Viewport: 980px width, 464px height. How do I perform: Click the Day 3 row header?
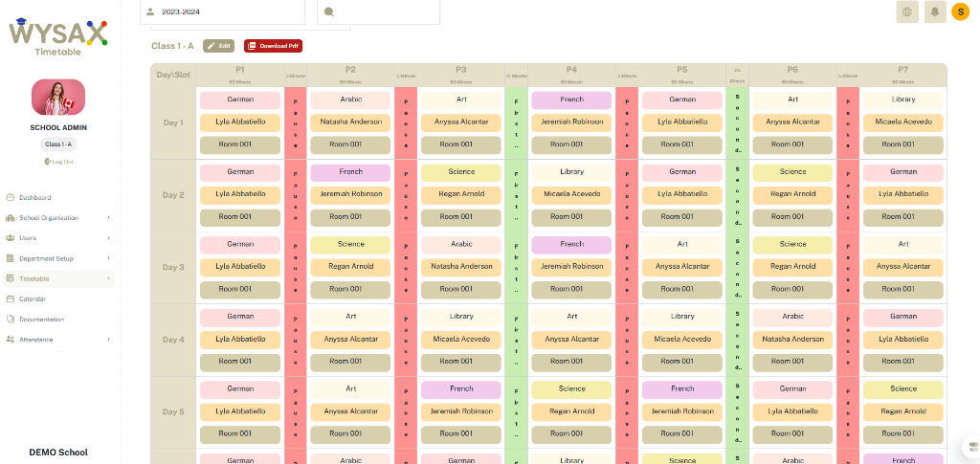coord(173,267)
